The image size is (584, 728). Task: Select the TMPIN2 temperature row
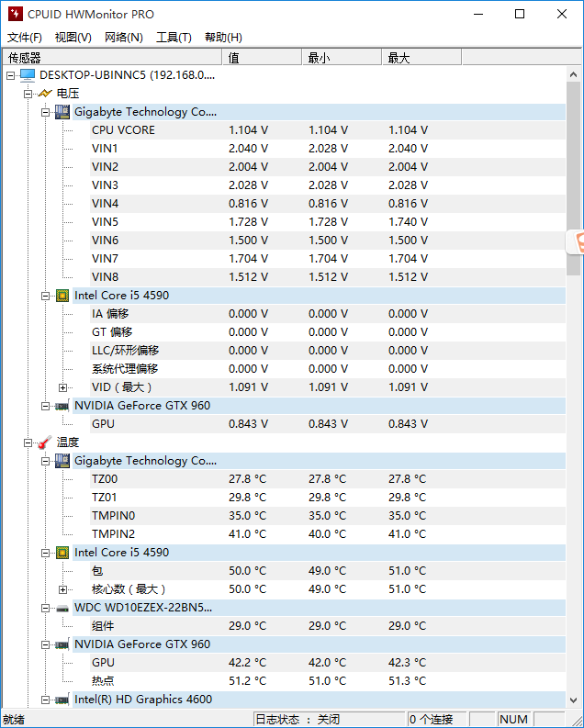328,534
